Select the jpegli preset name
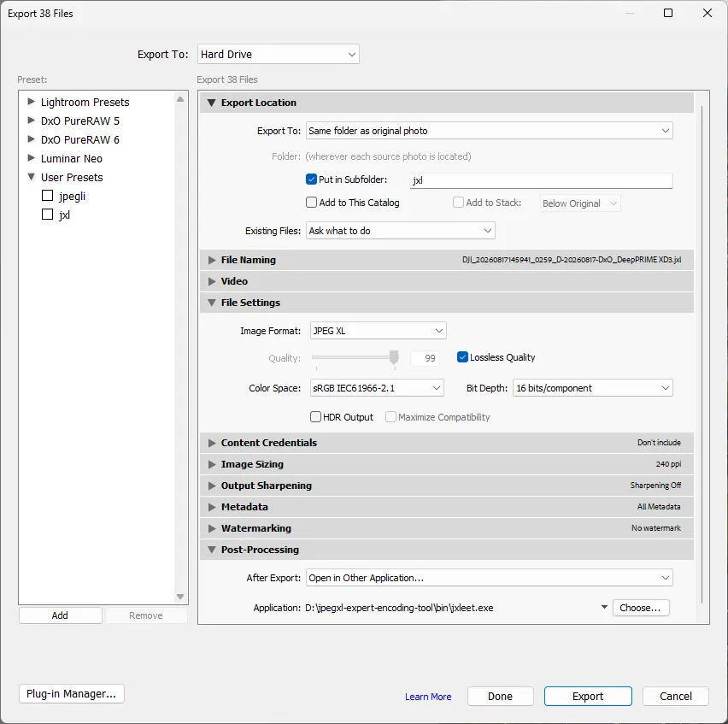The height and width of the screenshot is (724, 728). coord(72,197)
